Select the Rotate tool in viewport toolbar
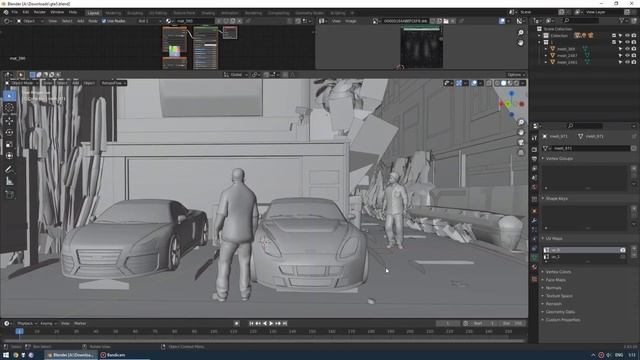Image resolution: width=640 pixels, height=360 pixels. coord(9,132)
